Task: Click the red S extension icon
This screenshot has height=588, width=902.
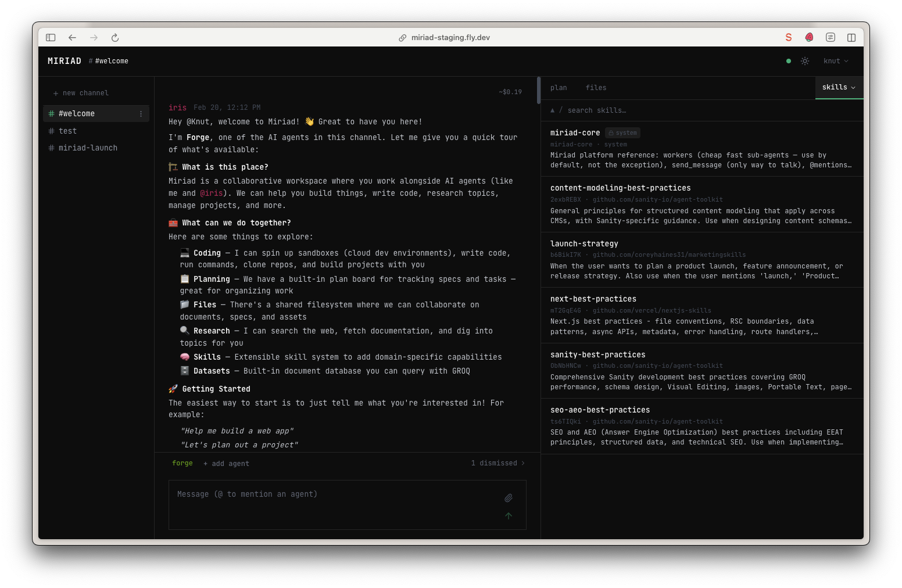Action: coord(788,37)
